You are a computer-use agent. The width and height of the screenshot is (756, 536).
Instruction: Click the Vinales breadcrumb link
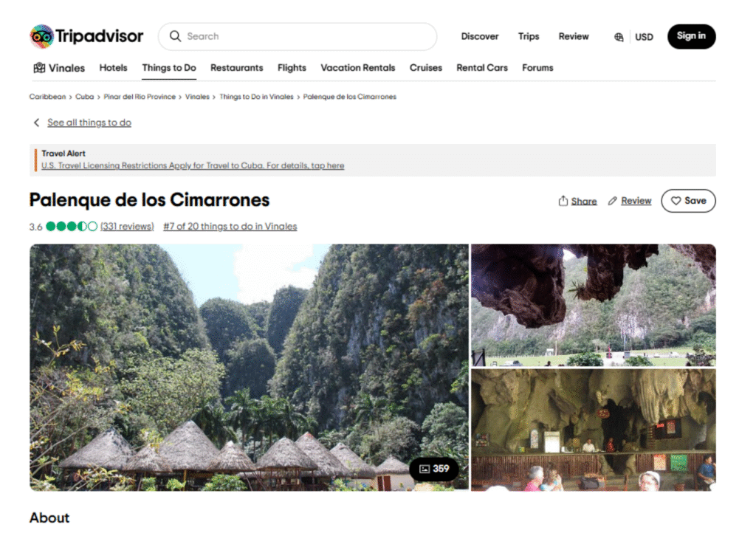click(197, 97)
